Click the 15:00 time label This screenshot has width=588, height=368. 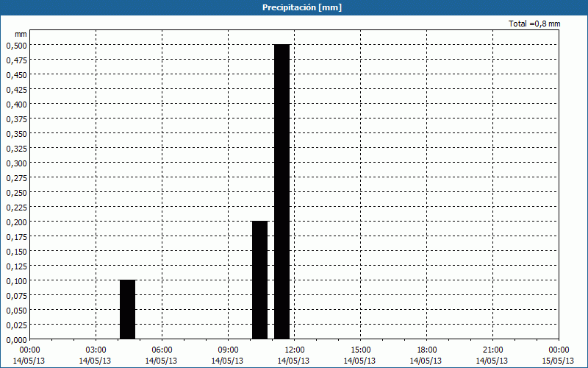[x=360, y=350]
